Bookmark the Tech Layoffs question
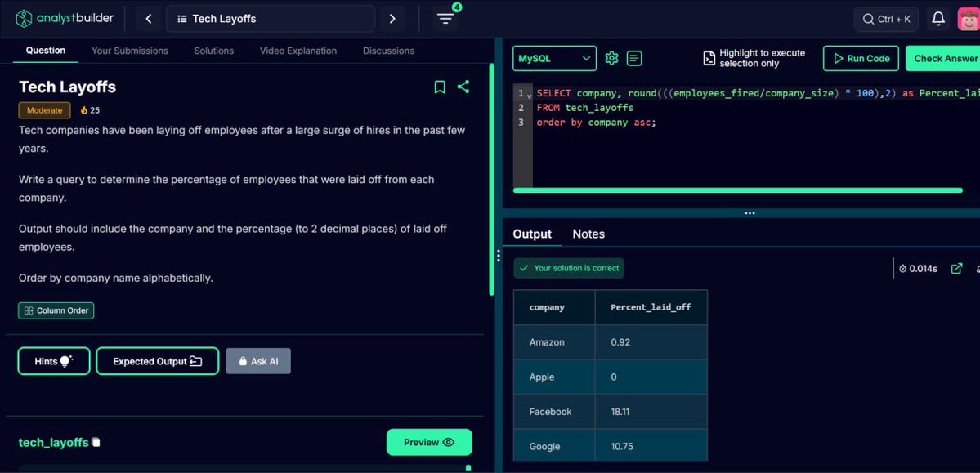Screen dimensions: 980x473 (440, 87)
